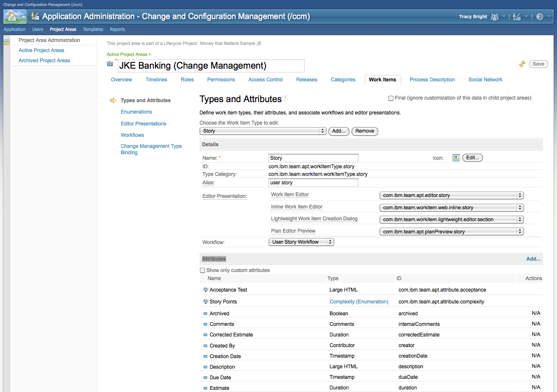Image resolution: width=557 pixels, height=392 pixels.
Task: Open the Active Project Areas sidebar link
Action: tap(42, 50)
